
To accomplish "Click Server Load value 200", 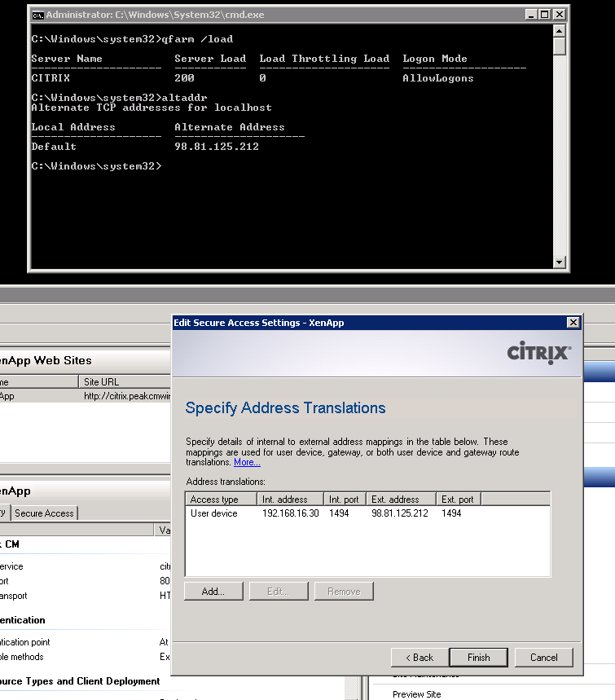I will [184, 78].
